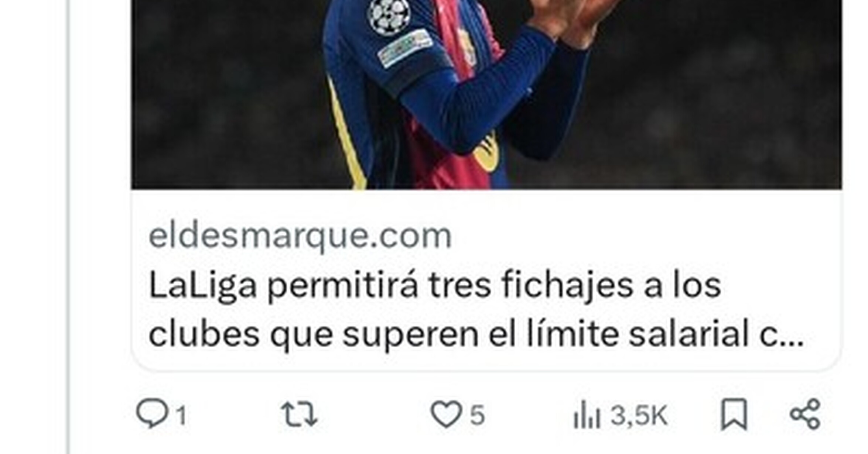This screenshot has width=868, height=454.
Task: Open the headline starting 'LaLiga permitirá tres fichajes'
Action: point(435,286)
